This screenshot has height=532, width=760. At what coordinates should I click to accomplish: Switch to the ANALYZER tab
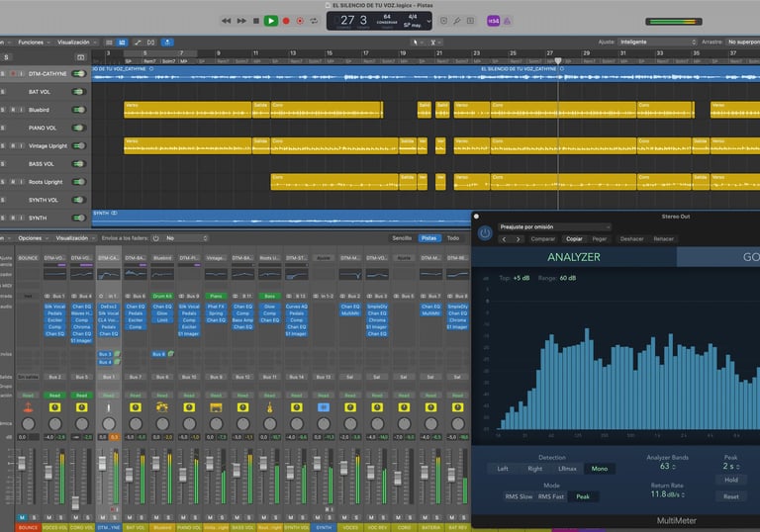click(574, 257)
